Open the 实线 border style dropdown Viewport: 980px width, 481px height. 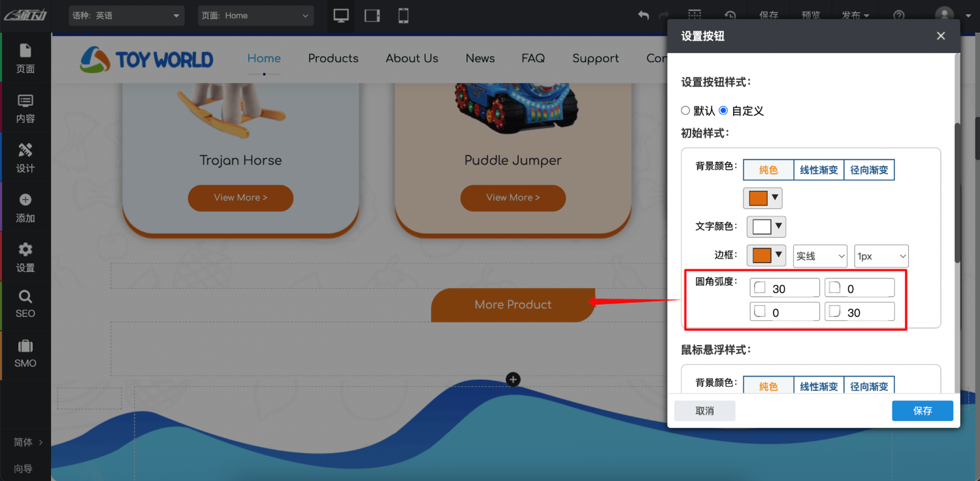coord(820,256)
